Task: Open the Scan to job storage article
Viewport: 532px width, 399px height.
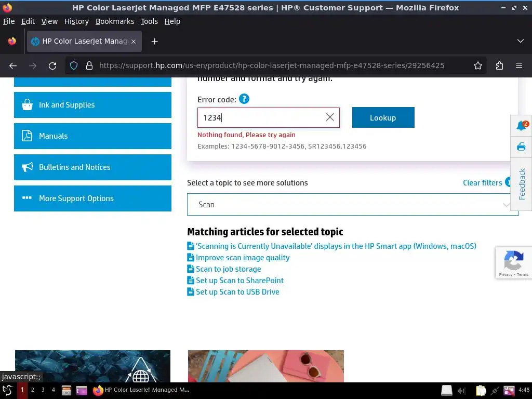Action: 229,269
